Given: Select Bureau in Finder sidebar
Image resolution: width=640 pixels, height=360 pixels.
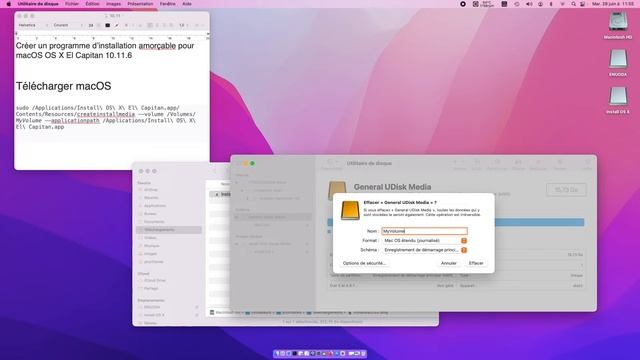Looking at the screenshot, I should pos(169,214).
